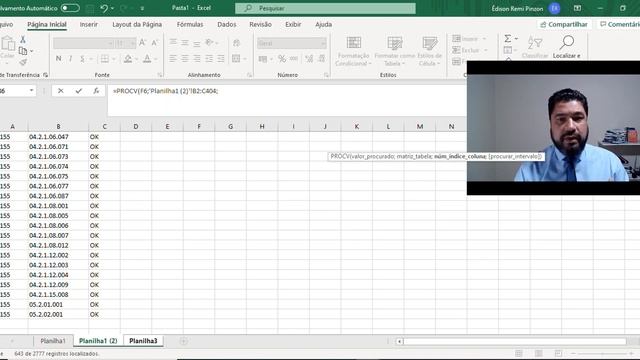
Task: Click the Localizar e Selecionar magnifier
Action: (567, 46)
